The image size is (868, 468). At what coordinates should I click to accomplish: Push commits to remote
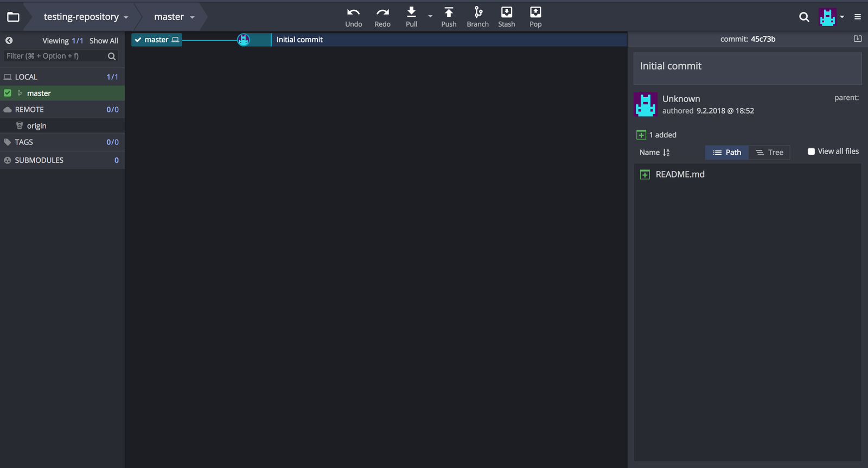pyautogui.click(x=449, y=17)
